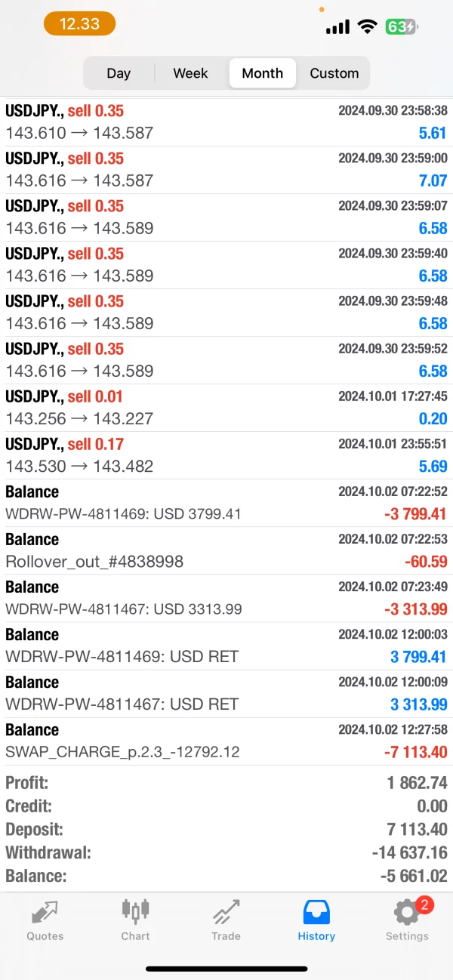453x980 pixels.
Task: Open the WDRW-PW-4811469 USD 3799.41 entry
Action: pos(226,503)
